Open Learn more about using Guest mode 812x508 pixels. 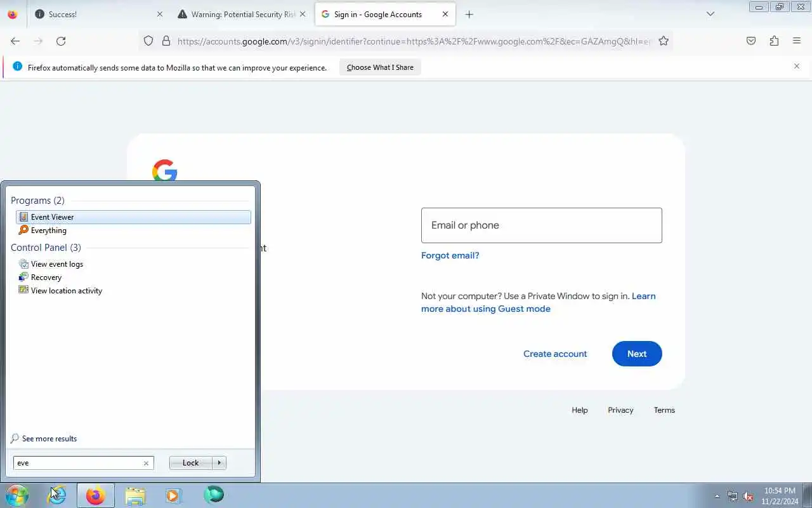(x=539, y=302)
